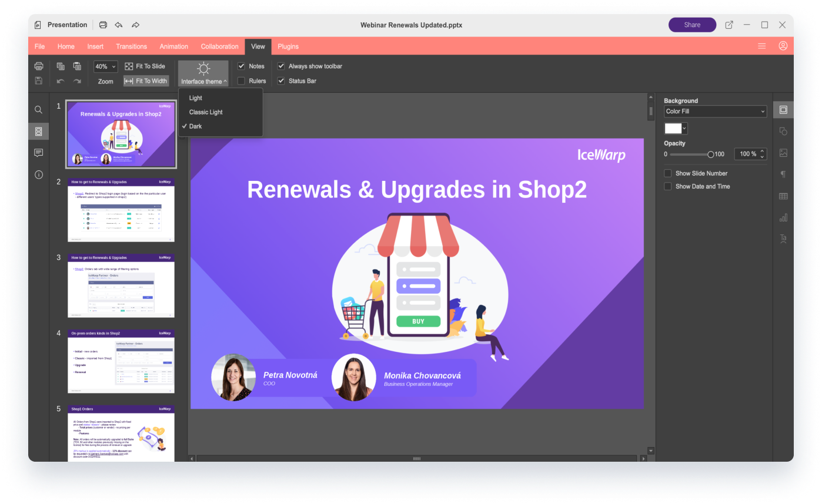
Task: Open the chart settings icon in right sidebar
Action: 783,217
